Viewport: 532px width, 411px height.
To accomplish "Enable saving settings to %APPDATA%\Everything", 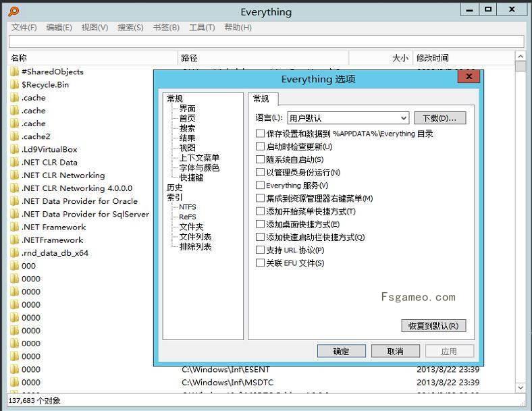I will tap(260, 134).
